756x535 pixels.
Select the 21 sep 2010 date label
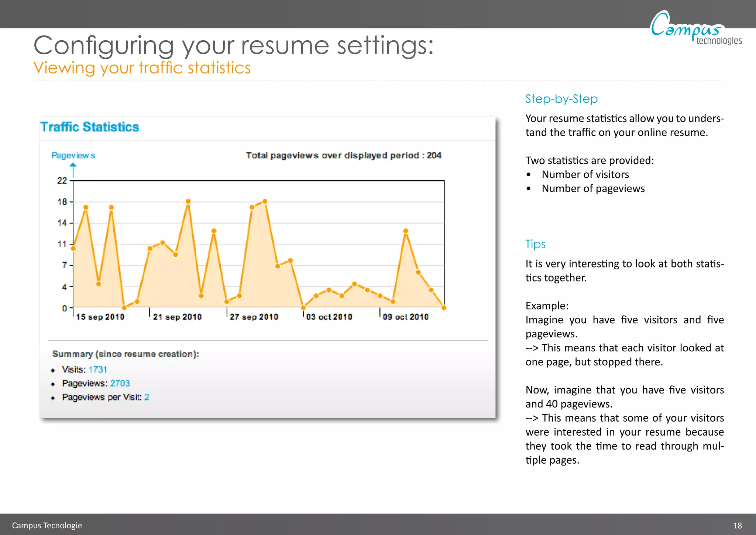pyautogui.click(x=177, y=317)
